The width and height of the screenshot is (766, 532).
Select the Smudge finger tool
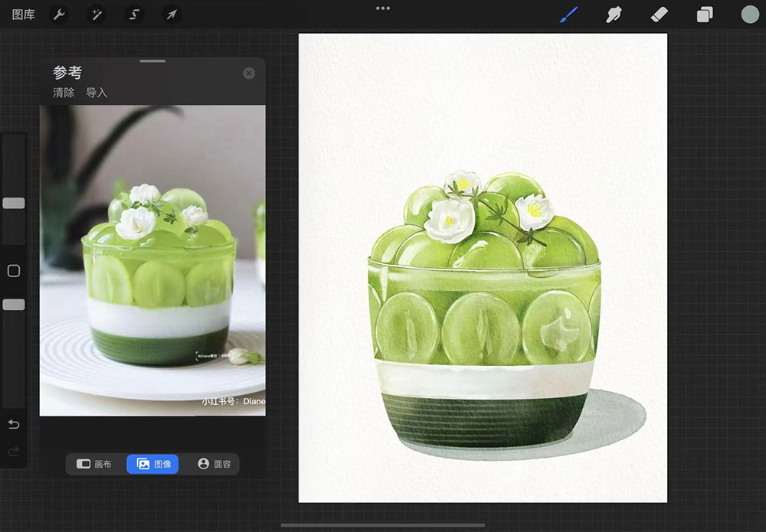[613, 15]
